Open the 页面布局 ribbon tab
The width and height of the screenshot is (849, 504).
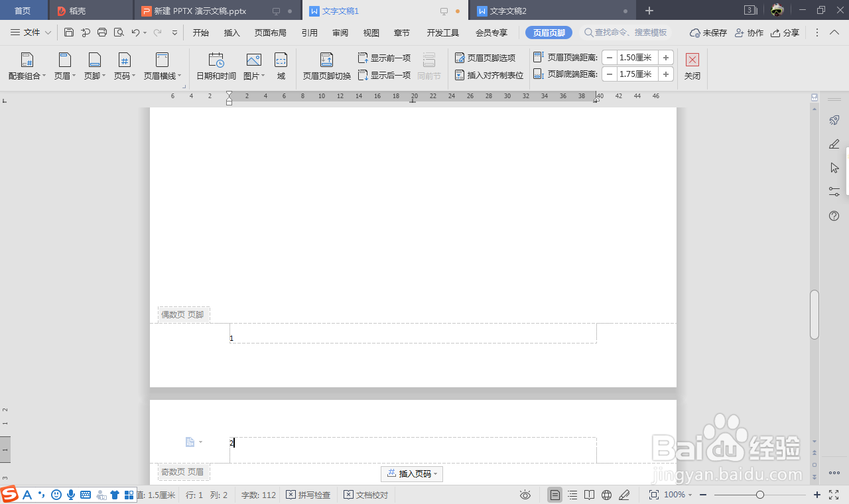[x=271, y=32]
